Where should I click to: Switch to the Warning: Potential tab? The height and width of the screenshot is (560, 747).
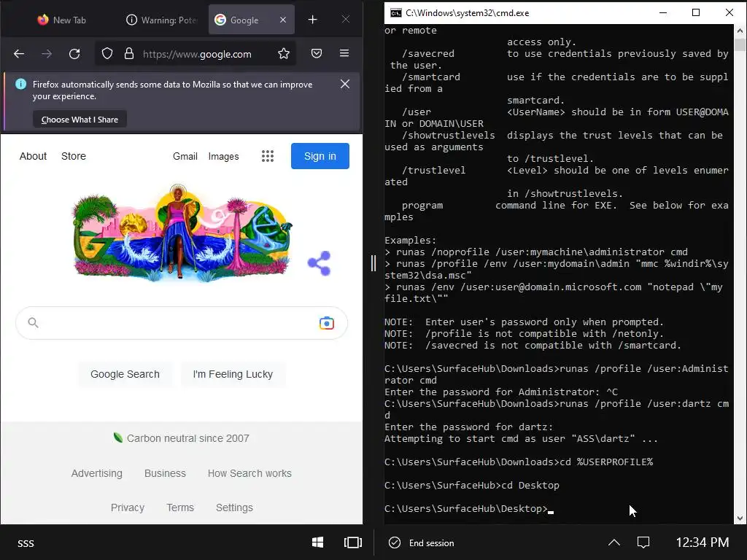[161, 20]
